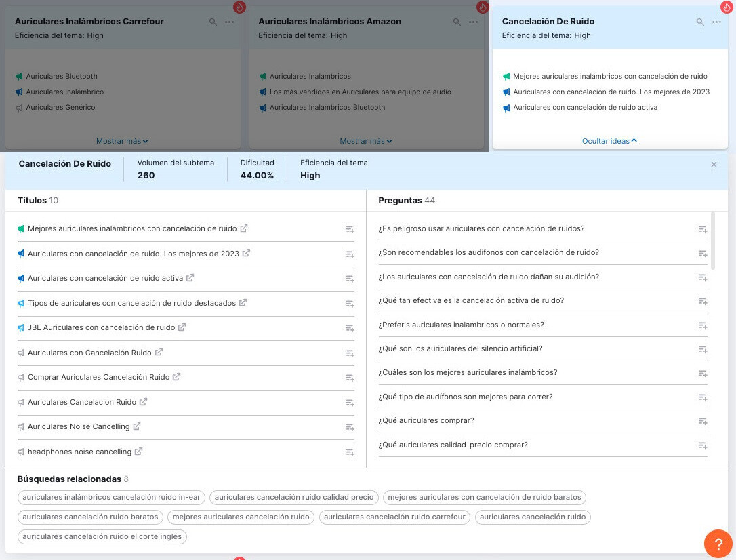
Task: Open external link for Auriculares Noise Cancelling
Action: (137, 426)
